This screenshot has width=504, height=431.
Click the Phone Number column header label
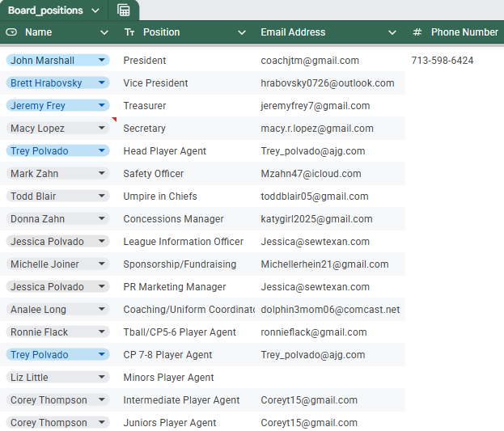coord(464,32)
